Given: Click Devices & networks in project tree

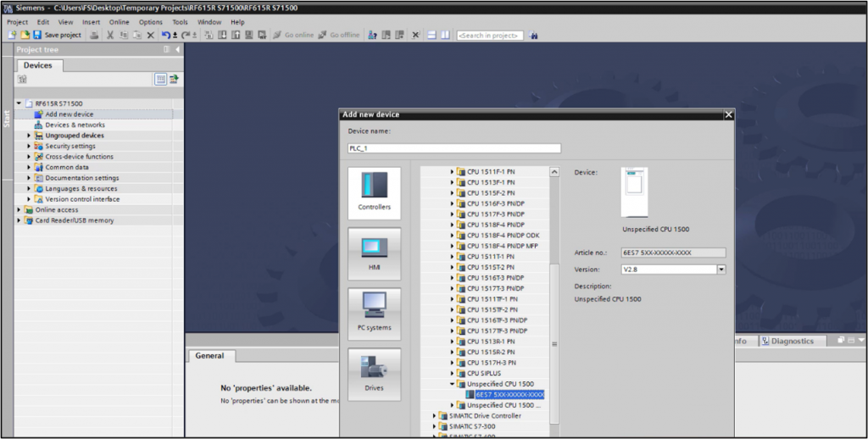Looking at the screenshot, I should click(x=75, y=125).
